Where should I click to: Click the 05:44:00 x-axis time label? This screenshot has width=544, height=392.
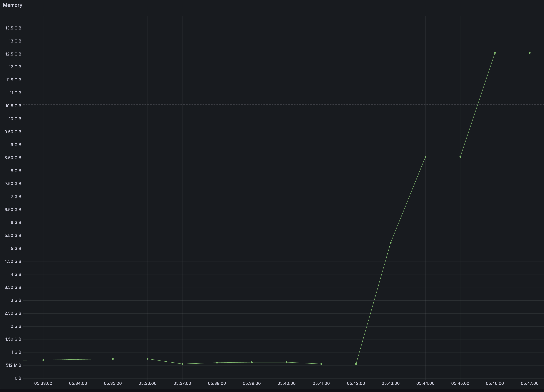coord(425,383)
